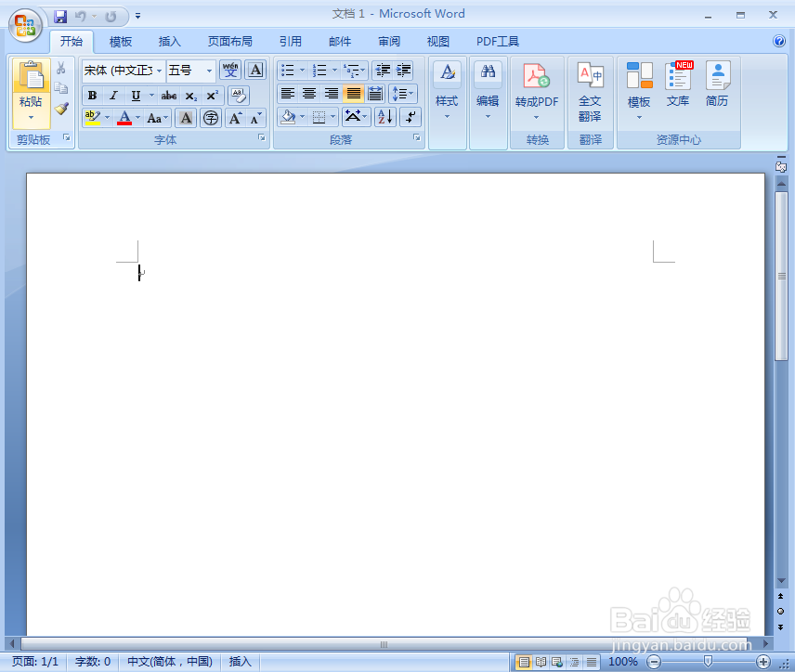Show paragraph marks icon
This screenshot has width=795, height=672.
point(411,118)
